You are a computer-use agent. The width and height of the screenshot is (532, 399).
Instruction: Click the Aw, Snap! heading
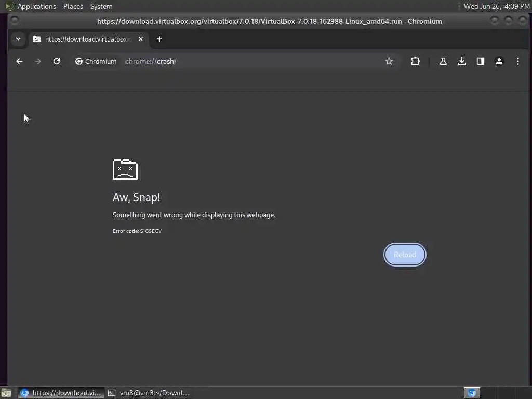(137, 197)
